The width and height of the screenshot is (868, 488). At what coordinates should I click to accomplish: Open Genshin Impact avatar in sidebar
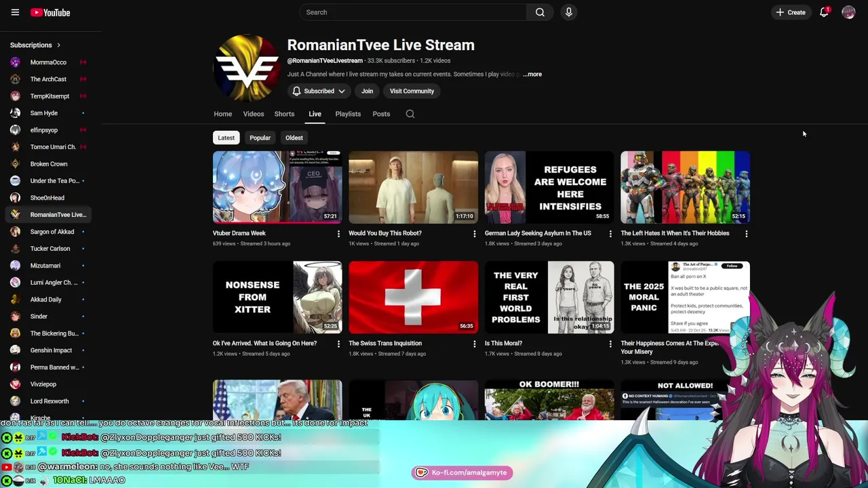tap(15, 350)
